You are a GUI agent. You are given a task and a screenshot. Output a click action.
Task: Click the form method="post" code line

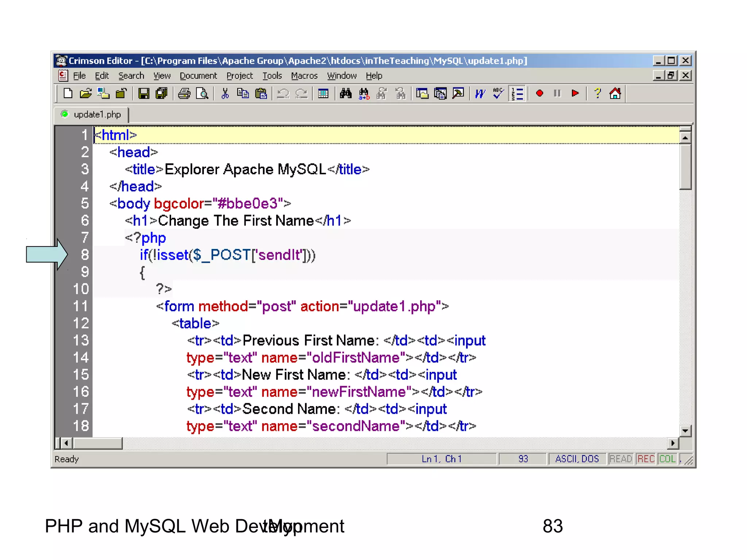click(302, 306)
